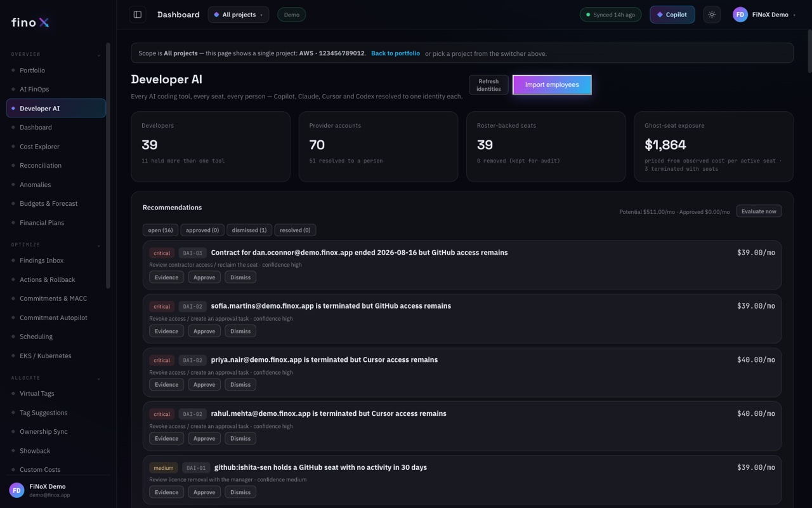Open the FiNoX Demo account menu

764,15
